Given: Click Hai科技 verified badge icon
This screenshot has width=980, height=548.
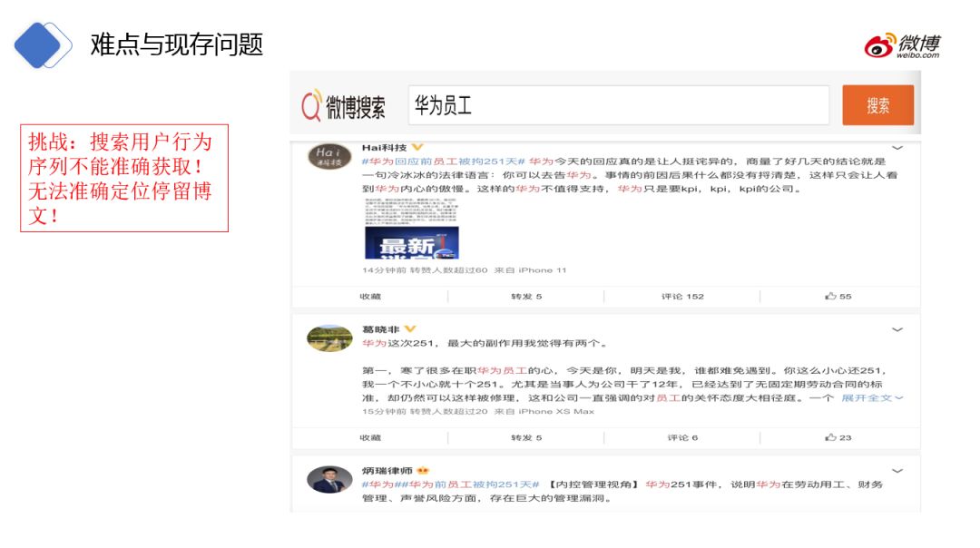Looking at the screenshot, I should pyautogui.click(x=417, y=148).
